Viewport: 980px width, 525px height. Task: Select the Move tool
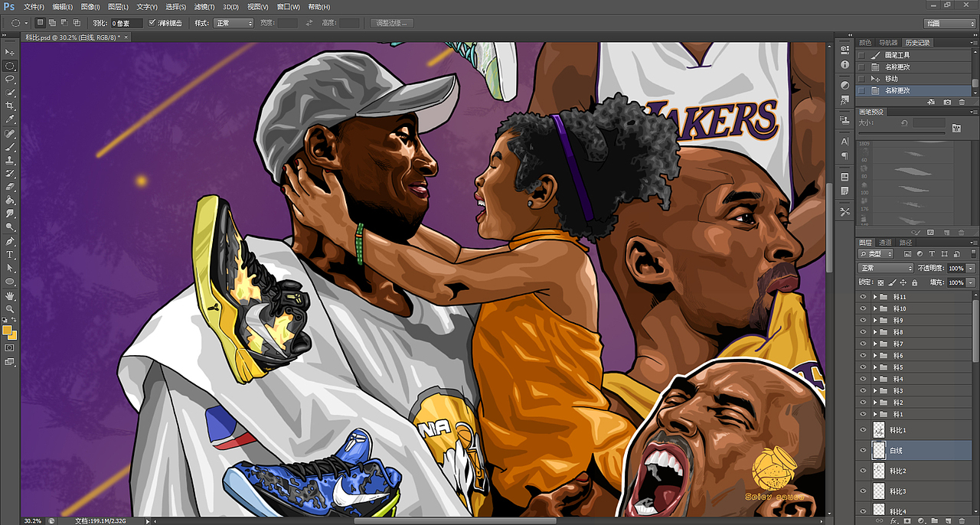pos(10,52)
